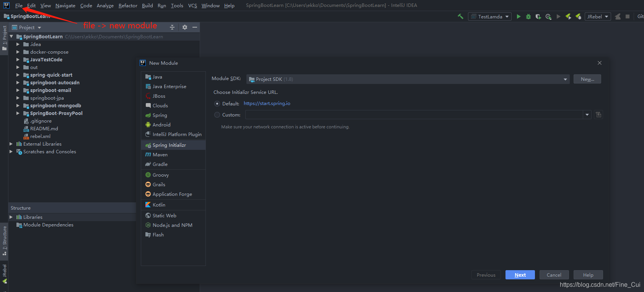Select Flash module type

tap(173, 235)
